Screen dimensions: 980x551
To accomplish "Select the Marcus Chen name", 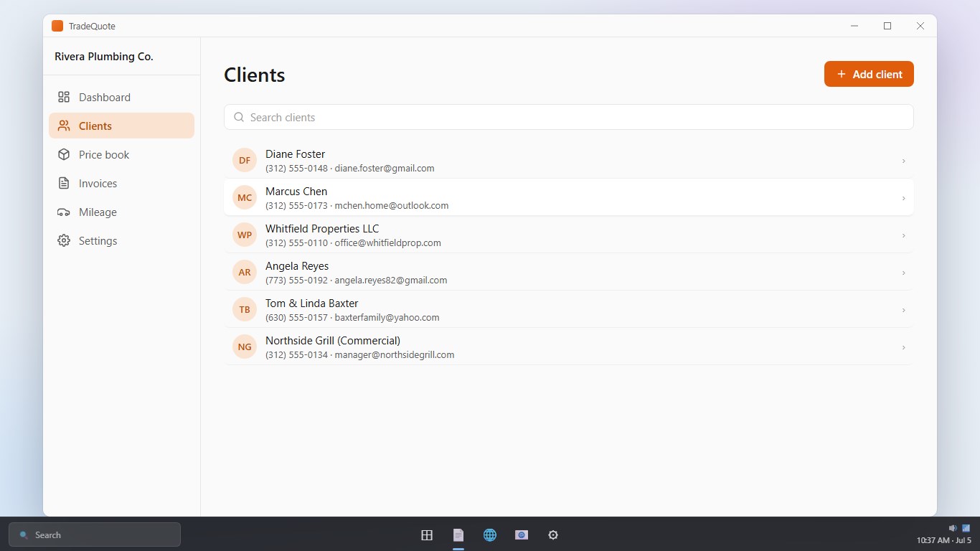I will point(296,192).
